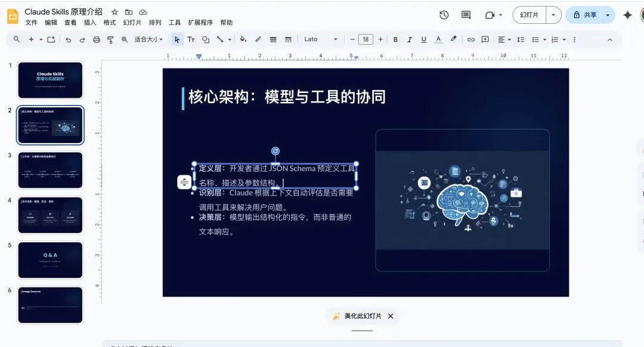Expand numbered list style arrow
Image resolution: width=644 pixels, height=347 pixels.
(x=564, y=39)
